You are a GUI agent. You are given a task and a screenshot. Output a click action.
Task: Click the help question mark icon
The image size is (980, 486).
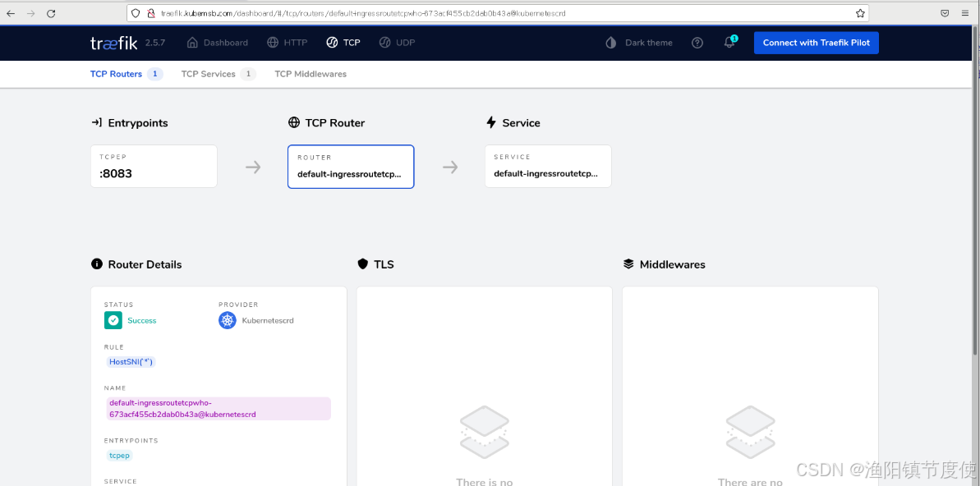[x=697, y=43]
